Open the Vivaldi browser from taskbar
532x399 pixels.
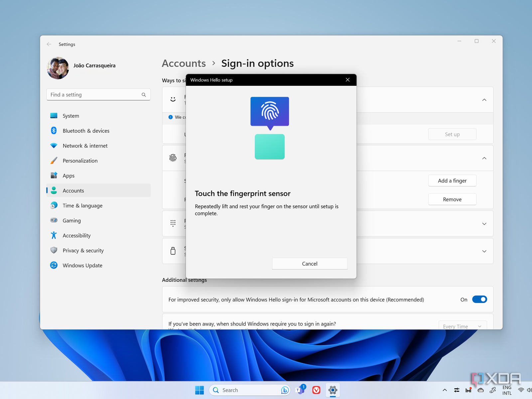pyautogui.click(x=316, y=390)
